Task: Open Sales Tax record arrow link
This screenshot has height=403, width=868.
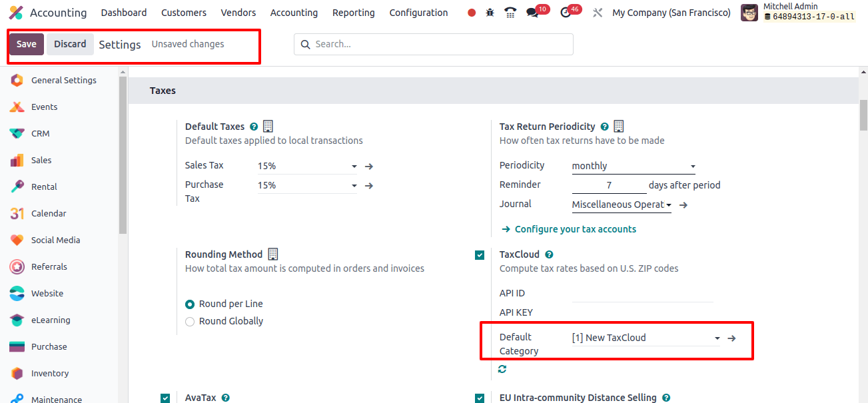Action: click(369, 167)
